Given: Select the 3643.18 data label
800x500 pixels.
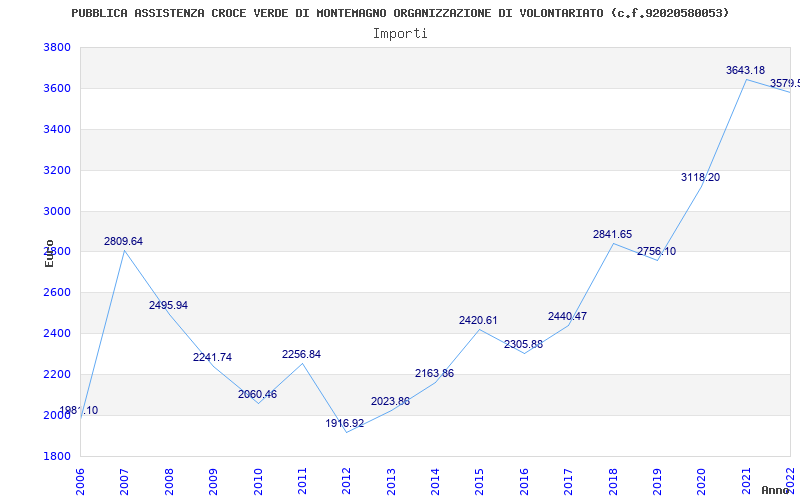Looking at the screenshot, I should tap(745, 70).
